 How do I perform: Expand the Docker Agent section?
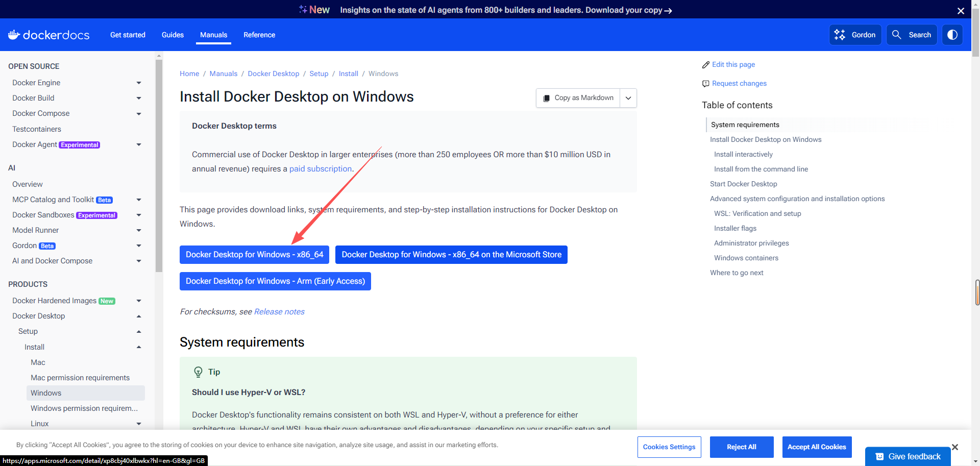pyautogui.click(x=139, y=144)
